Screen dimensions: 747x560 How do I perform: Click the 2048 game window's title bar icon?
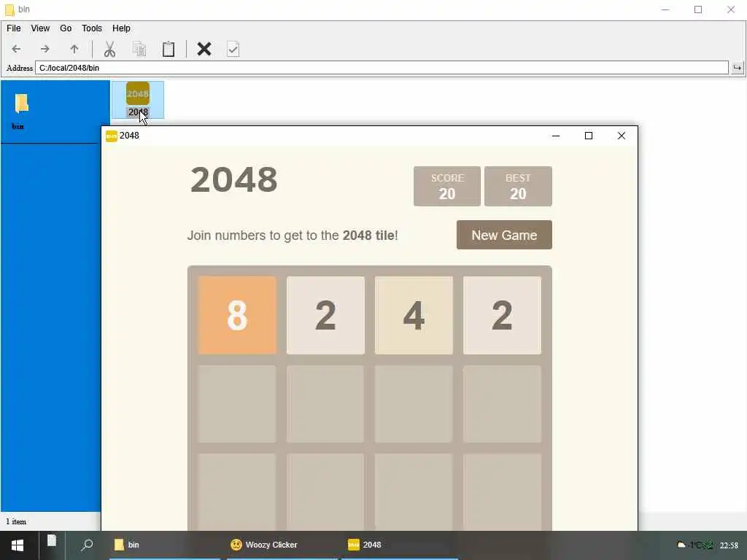[x=112, y=136]
